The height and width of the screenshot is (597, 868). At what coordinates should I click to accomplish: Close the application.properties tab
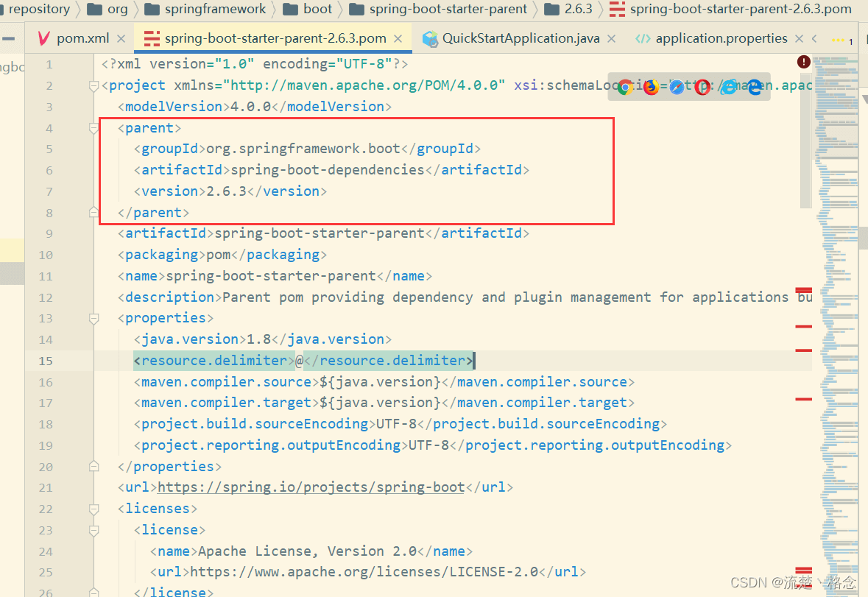[x=799, y=39]
